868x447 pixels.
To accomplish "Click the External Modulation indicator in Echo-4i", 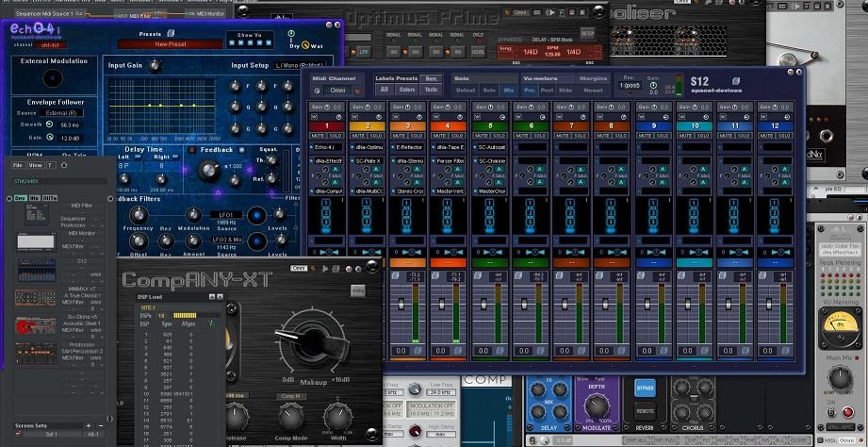I will pyautogui.click(x=53, y=78).
